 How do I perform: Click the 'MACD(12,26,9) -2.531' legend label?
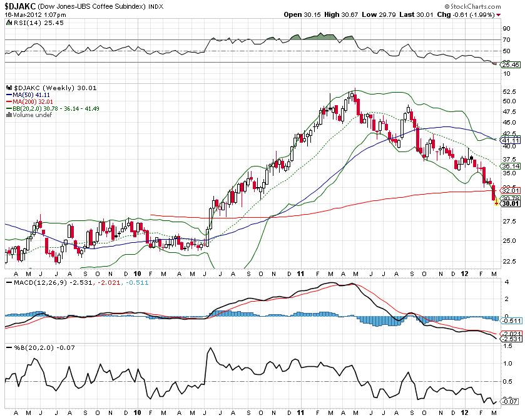tap(53, 283)
